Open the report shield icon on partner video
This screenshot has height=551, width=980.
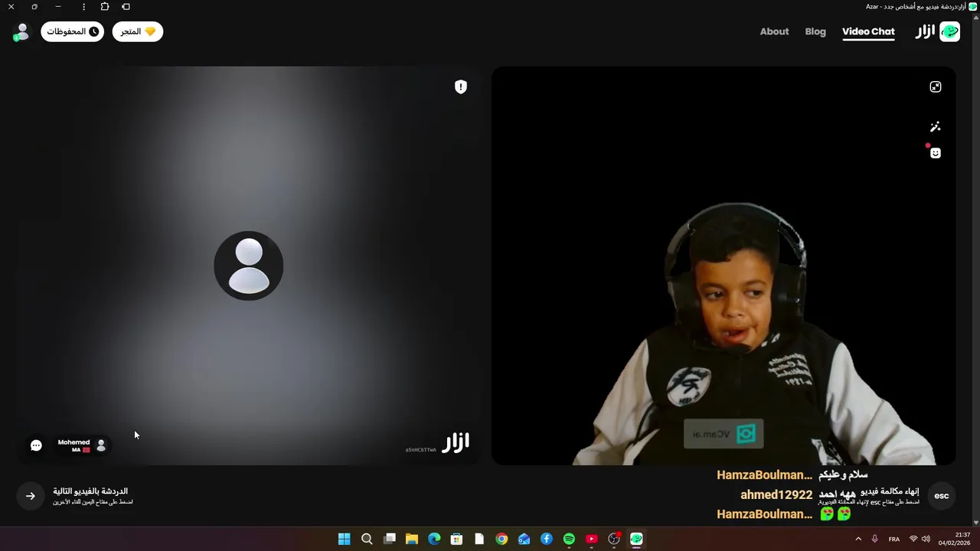point(461,87)
